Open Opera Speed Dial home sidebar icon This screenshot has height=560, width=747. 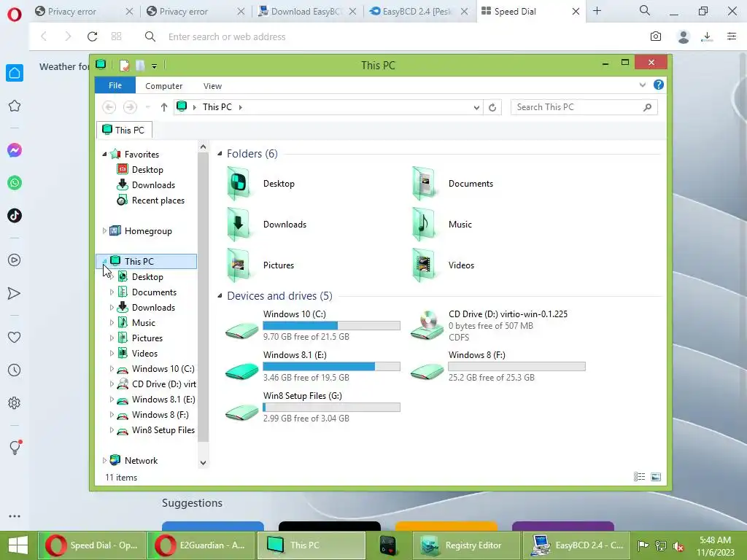click(15, 73)
